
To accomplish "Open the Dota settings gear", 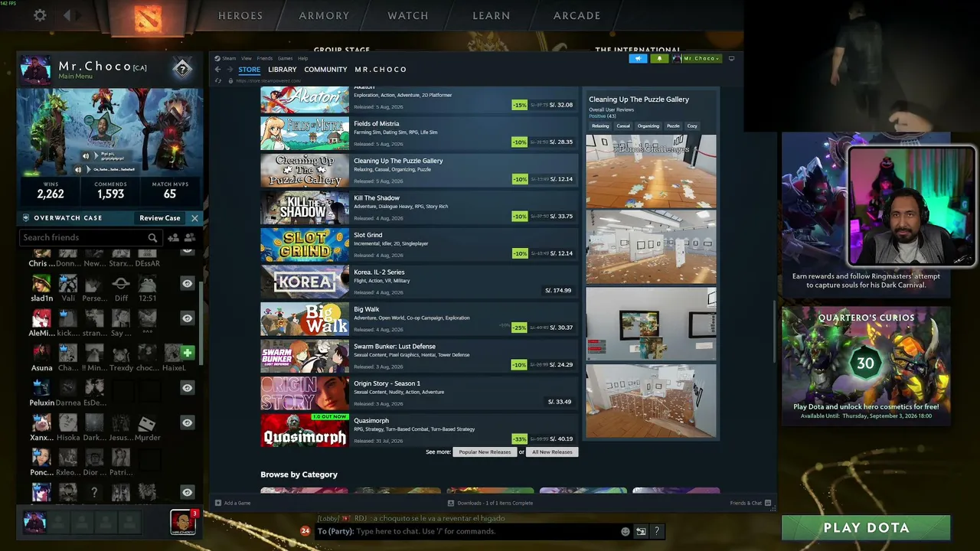I will pyautogui.click(x=40, y=15).
